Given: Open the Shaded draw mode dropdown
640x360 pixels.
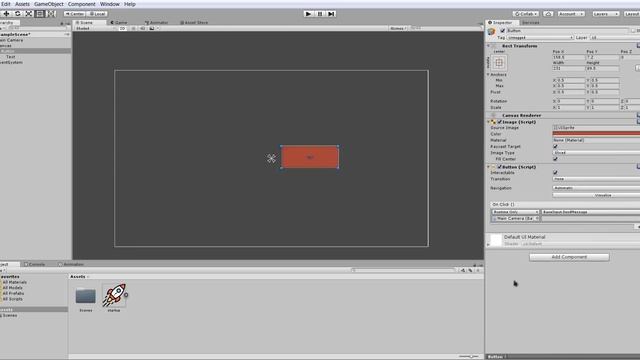Looking at the screenshot, I should (95, 29).
